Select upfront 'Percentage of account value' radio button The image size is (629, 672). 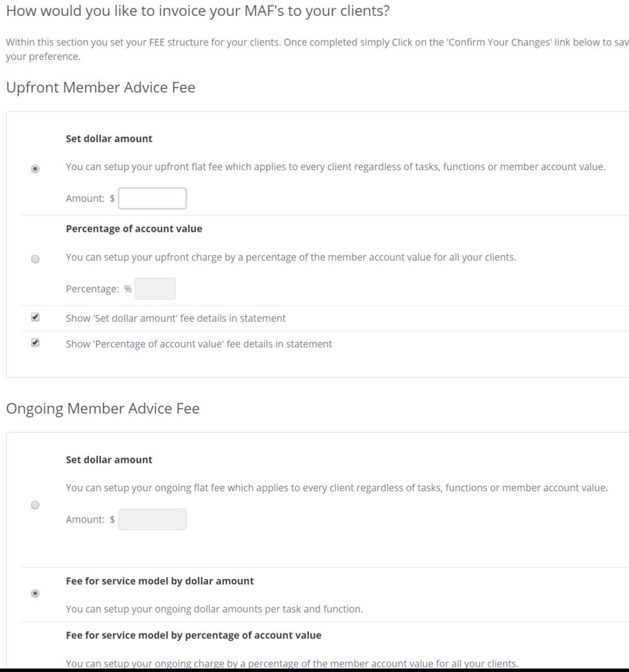[x=35, y=259]
